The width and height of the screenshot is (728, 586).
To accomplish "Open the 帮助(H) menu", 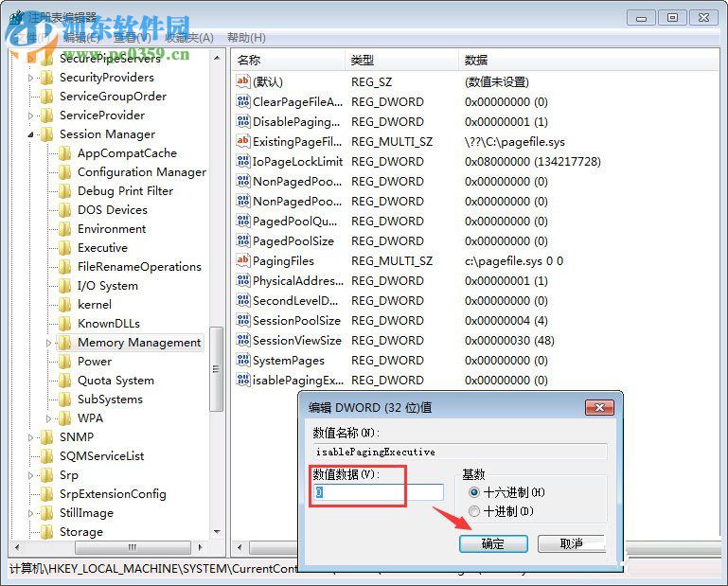I will [246, 38].
